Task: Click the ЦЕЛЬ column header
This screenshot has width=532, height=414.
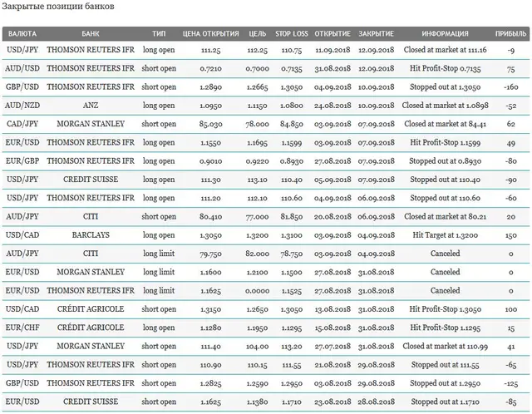Action: coord(258,33)
